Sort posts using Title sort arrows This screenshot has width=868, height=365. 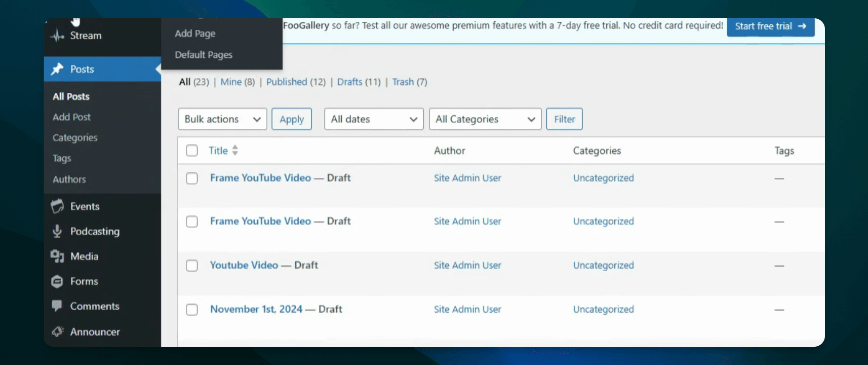coord(235,151)
